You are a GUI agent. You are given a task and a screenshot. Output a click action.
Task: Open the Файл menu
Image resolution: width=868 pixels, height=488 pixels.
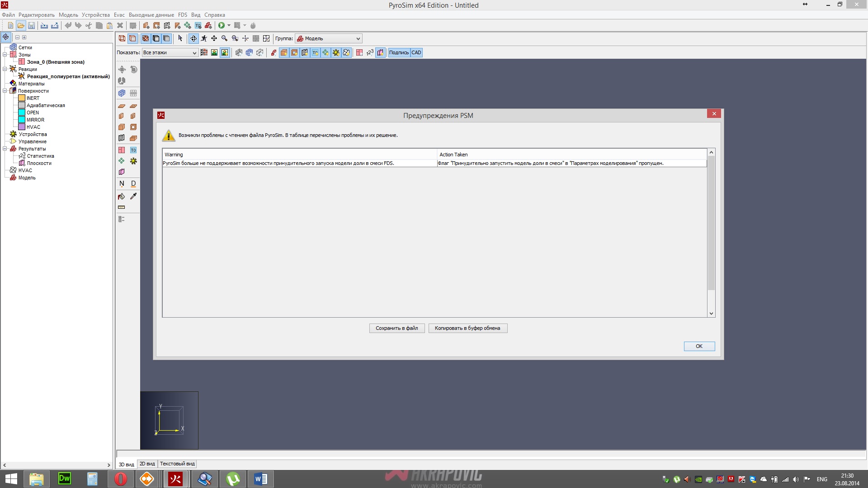click(8, 15)
